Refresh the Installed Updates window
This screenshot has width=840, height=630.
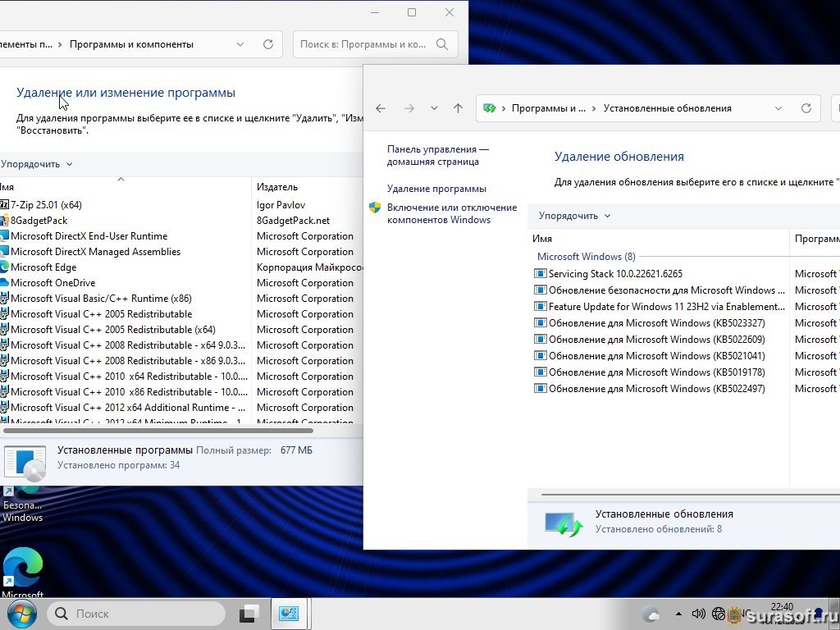(806, 108)
